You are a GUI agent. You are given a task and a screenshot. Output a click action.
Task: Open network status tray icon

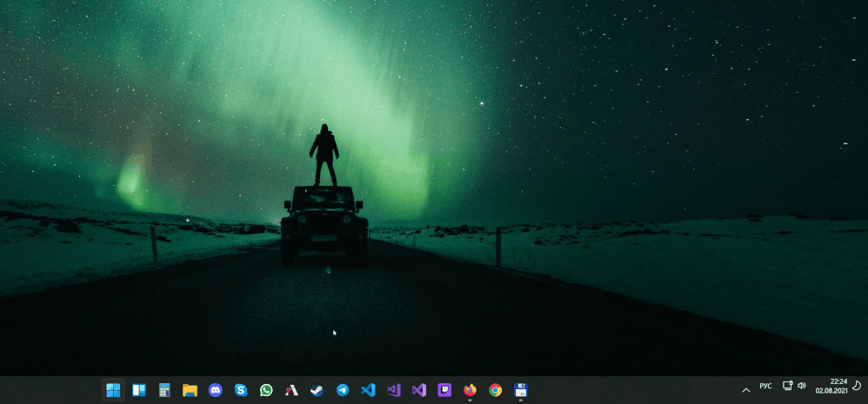(x=787, y=385)
